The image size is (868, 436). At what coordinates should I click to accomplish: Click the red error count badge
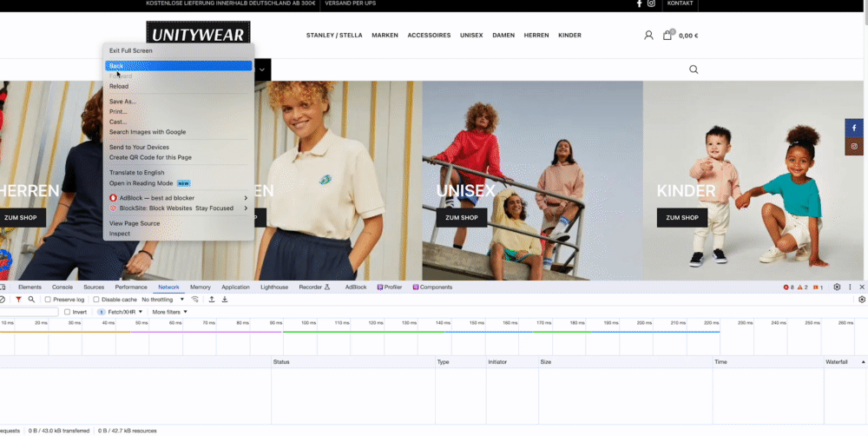tap(788, 287)
